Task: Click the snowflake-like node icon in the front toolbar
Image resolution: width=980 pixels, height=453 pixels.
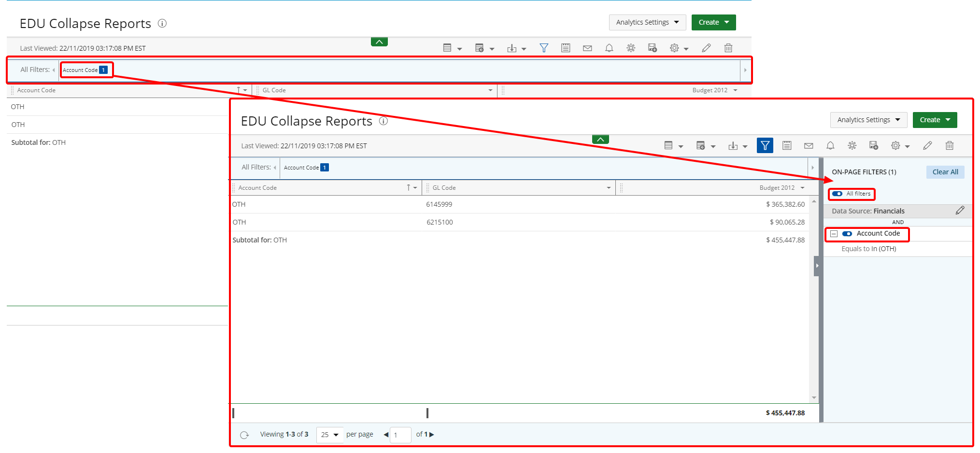Action: (x=852, y=145)
